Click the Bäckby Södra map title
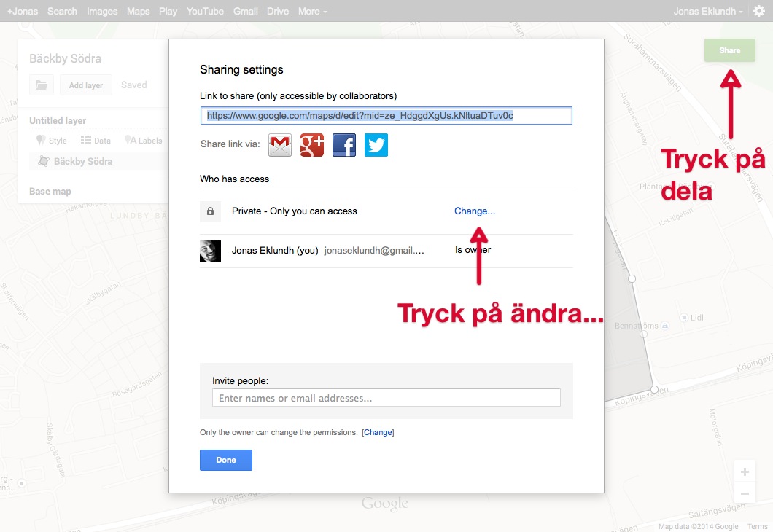The width and height of the screenshot is (773, 532). tap(65, 58)
